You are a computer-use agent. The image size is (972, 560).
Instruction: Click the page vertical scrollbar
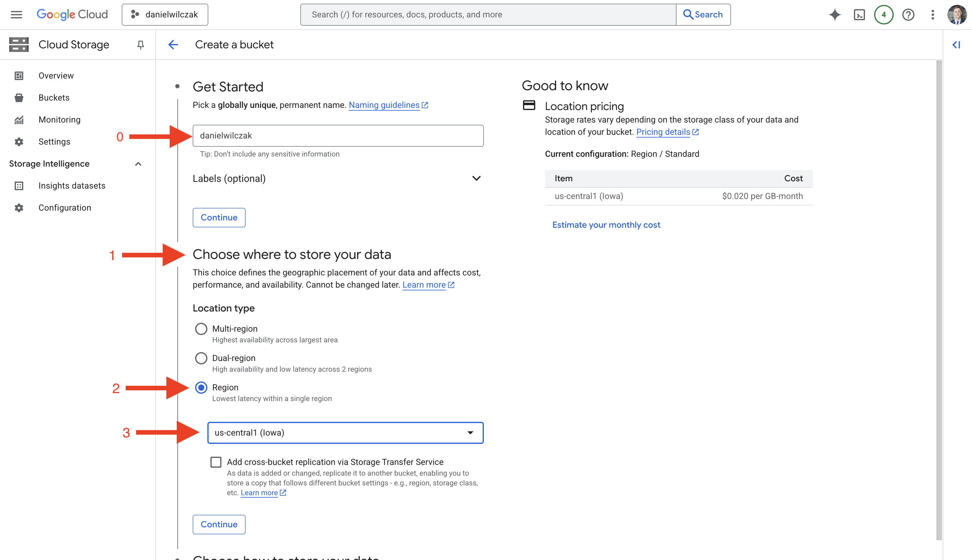coord(939,300)
